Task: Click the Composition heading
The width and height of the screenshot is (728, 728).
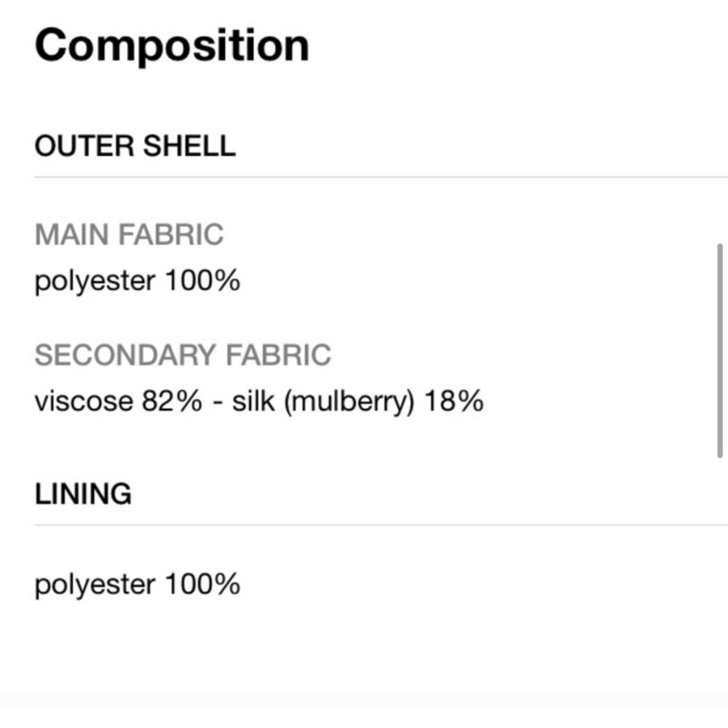Action: [172, 45]
